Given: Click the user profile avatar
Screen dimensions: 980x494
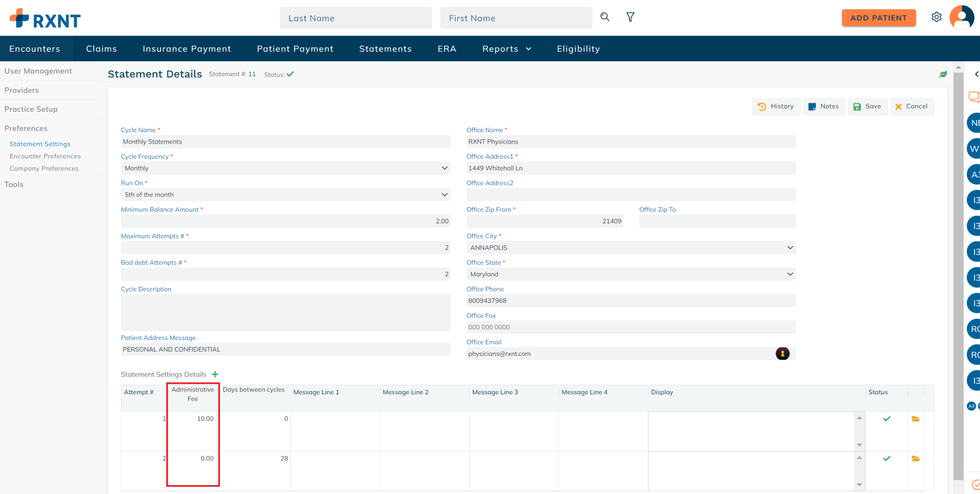Looking at the screenshot, I should point(961,18).
